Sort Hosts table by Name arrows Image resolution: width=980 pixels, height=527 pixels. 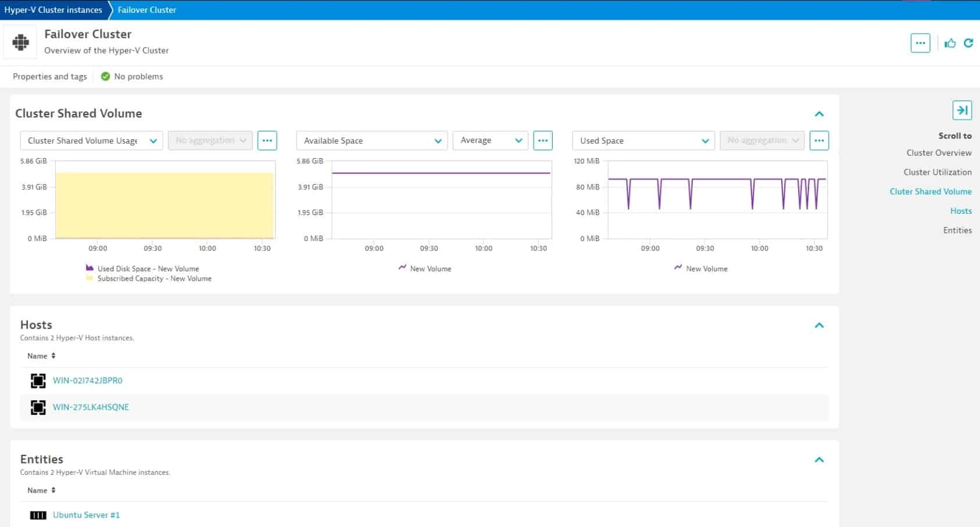point(53,356)
